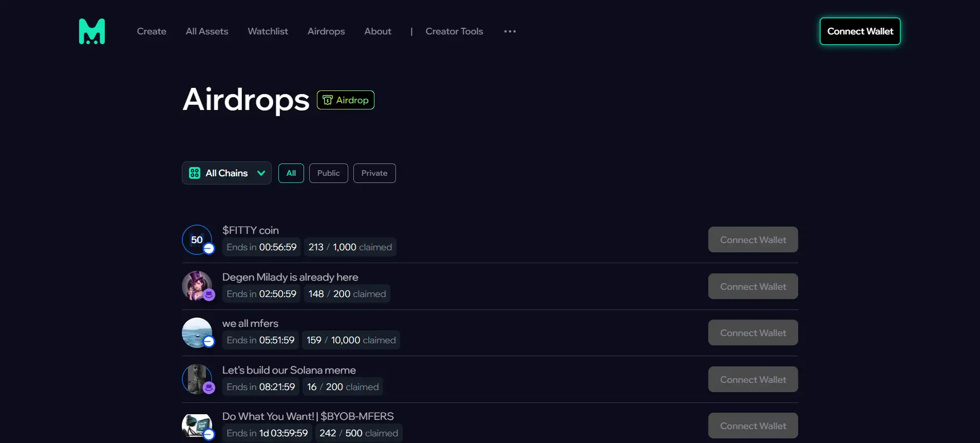Click the 159 / 10,000 claimed counter
This screenshot has height=443, width=980.
(x=351, y=340)
